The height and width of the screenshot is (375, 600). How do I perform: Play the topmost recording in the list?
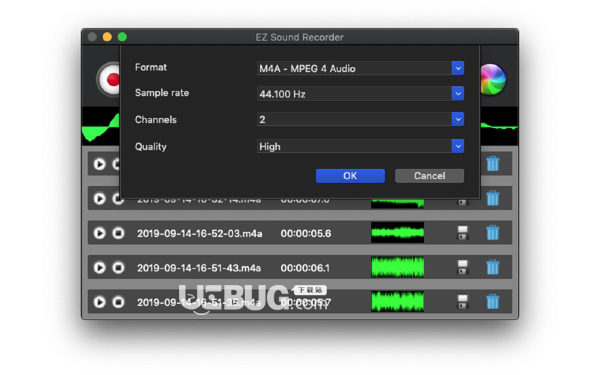coord(99,164)
